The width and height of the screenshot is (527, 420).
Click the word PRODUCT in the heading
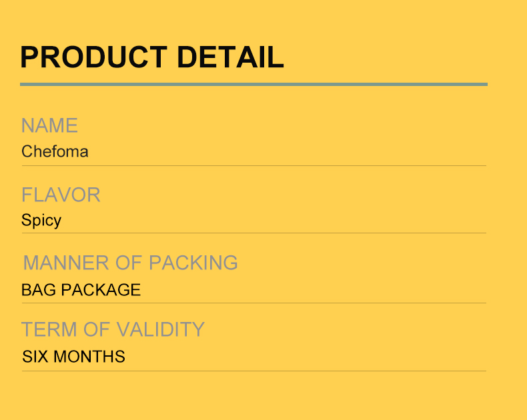click(94, 57)
